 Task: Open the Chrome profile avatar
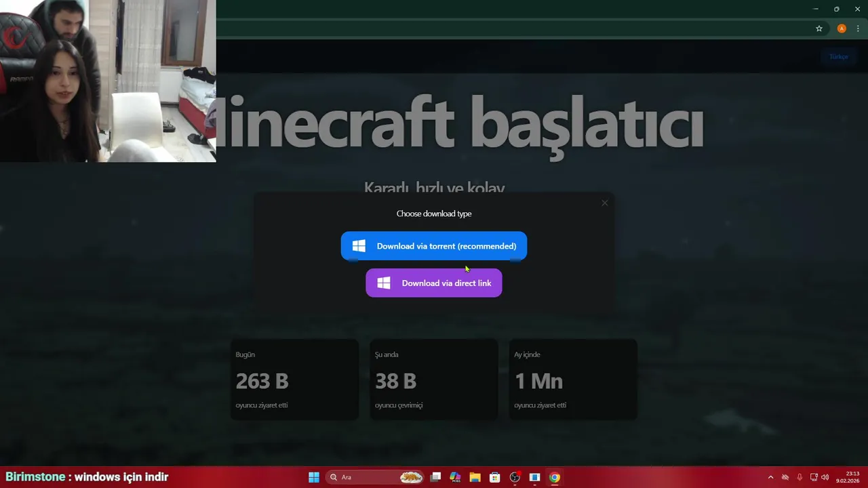(x=842, y=28)
